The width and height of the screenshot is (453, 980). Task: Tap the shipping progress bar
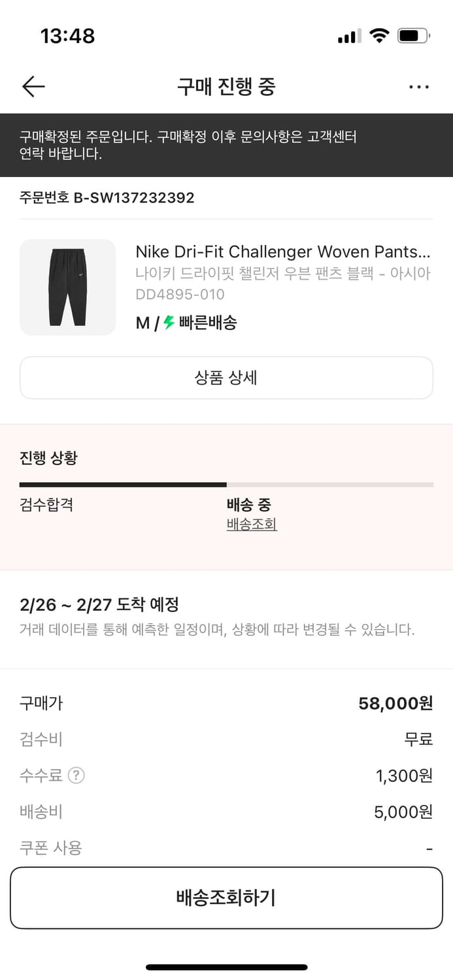coord(226,484)
